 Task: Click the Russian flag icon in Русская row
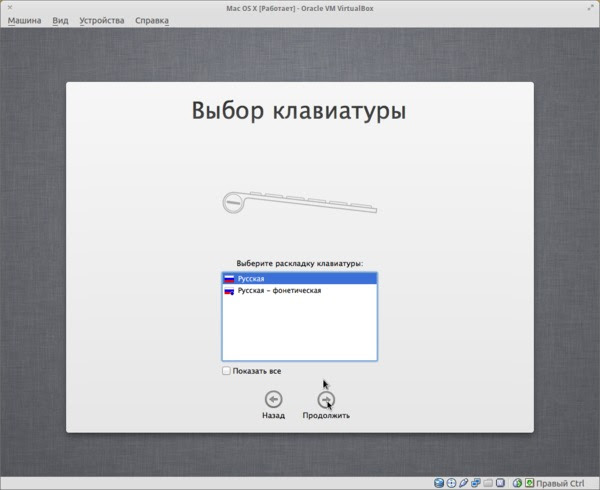coord(229,278)
